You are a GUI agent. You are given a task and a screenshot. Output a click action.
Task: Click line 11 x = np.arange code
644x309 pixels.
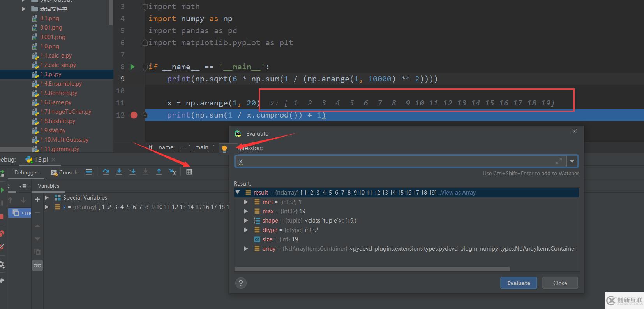pos(213,103)
